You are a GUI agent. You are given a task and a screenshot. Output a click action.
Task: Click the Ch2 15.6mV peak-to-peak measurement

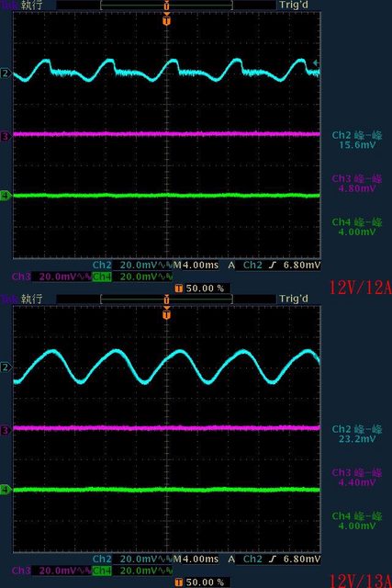357,140
